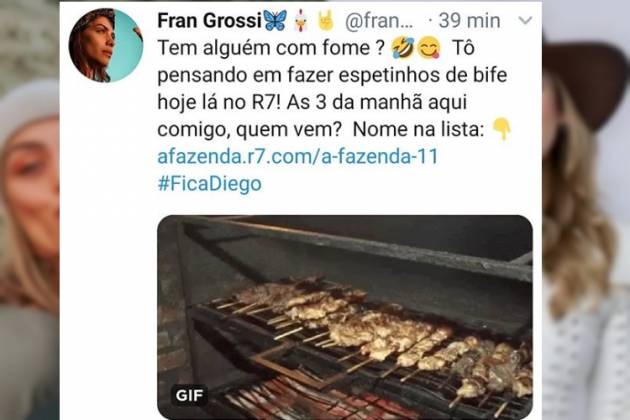Click the yummy face emoji before 'Tô'
630x420 pixels.
429,48
